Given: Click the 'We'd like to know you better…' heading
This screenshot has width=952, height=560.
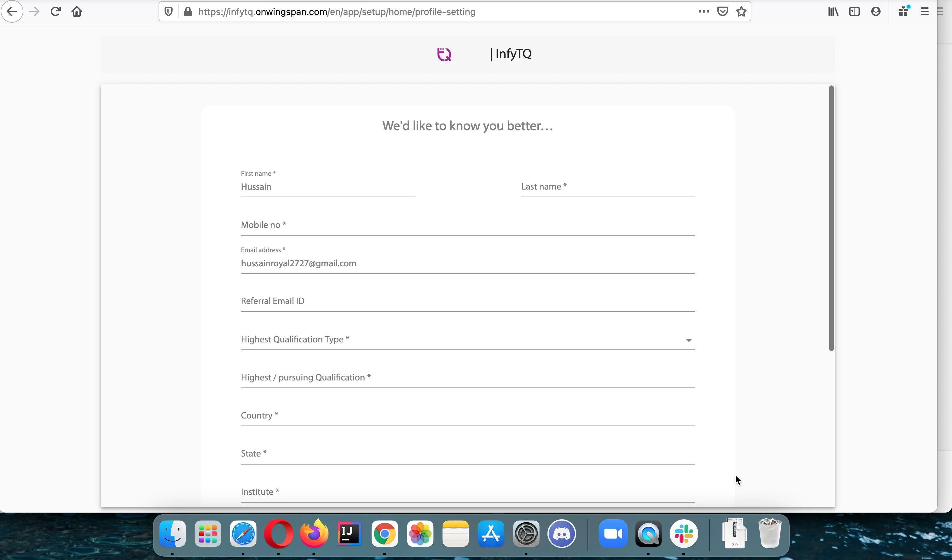Looking at the screenshot, I should click(468, 126).
